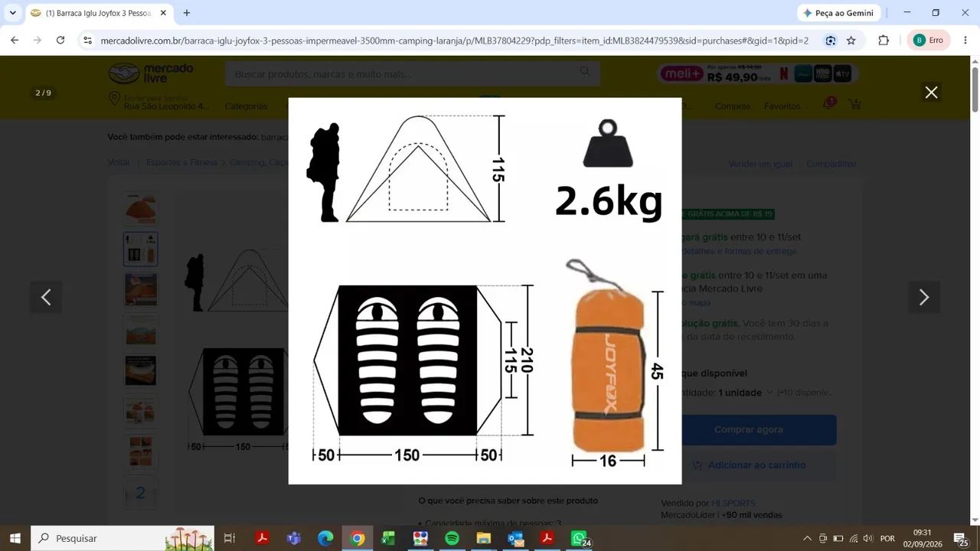Close the Barraca Iglu Joyfox tab

[163, 13]
